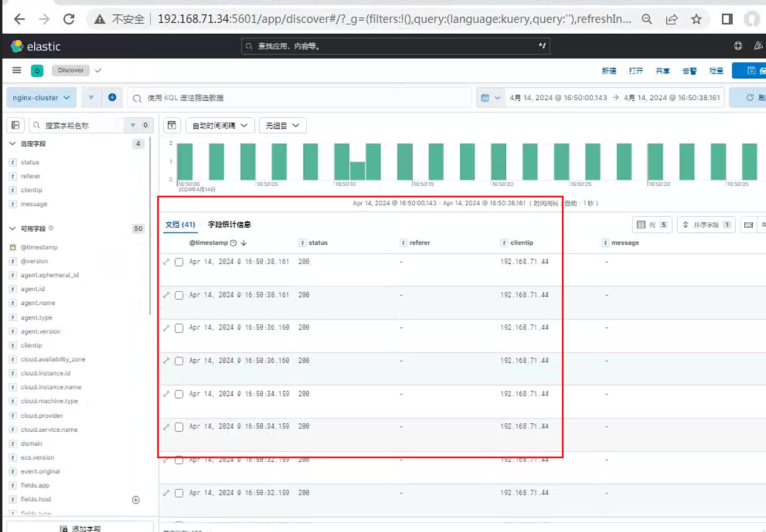
Task: Open the help icon in the elastic header
Action: [738, 46]
